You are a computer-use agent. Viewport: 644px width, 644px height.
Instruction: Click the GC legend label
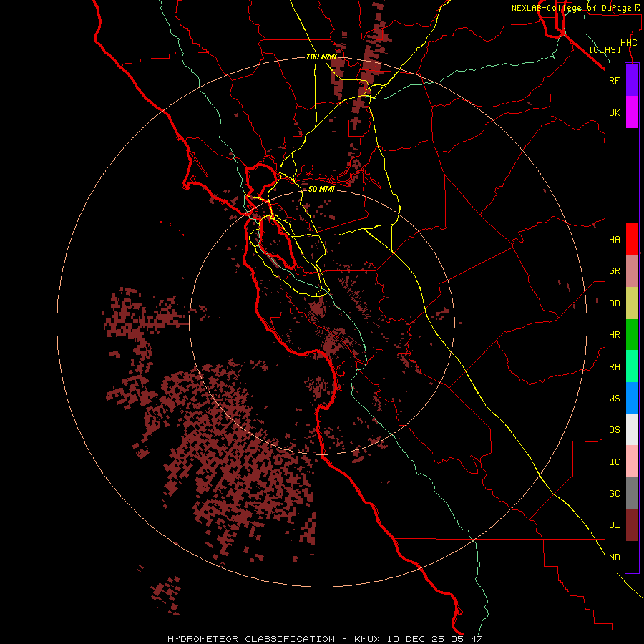(x=614, y=493)
